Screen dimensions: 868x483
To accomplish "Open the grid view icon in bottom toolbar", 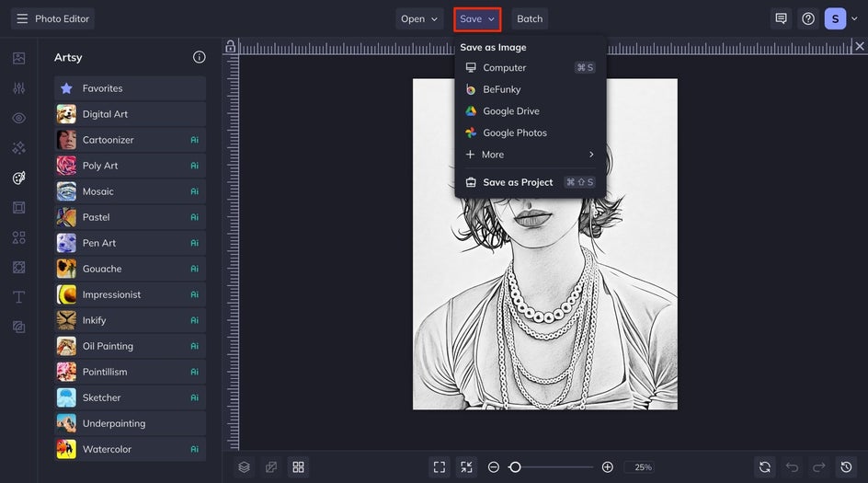I will pos(298,467).
